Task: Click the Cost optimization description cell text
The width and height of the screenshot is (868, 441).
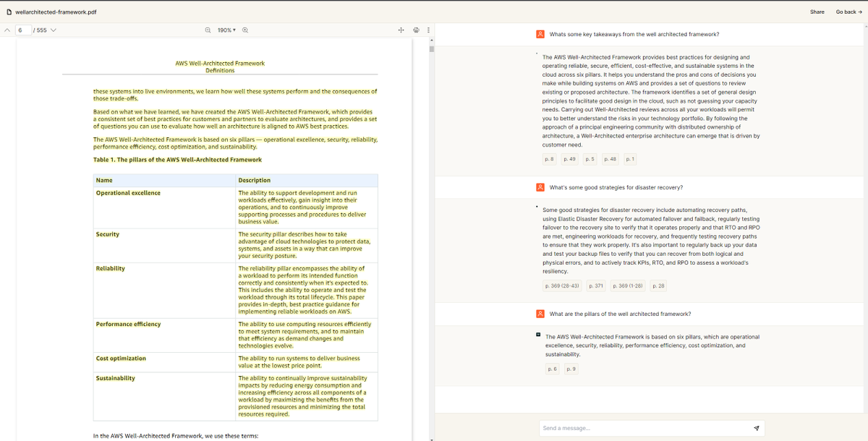Action: pyautogui.click(x=299, y=361)
